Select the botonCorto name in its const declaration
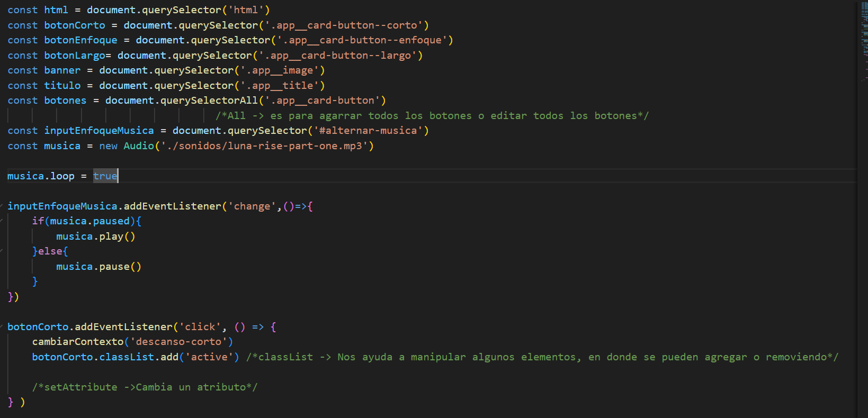The width and height of the screenshot is (868, 418). pyautogui.click(x=75, y=25)
